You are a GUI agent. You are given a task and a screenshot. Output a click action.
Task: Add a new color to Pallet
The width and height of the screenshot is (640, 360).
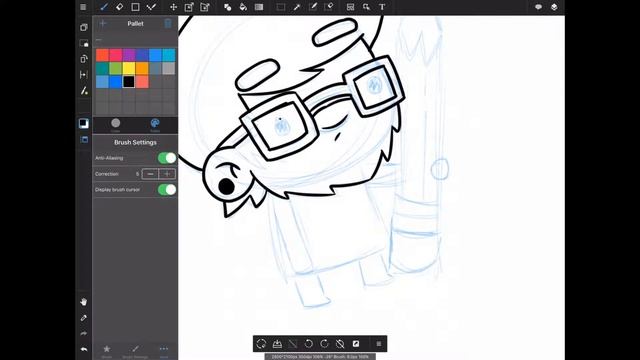103,24
